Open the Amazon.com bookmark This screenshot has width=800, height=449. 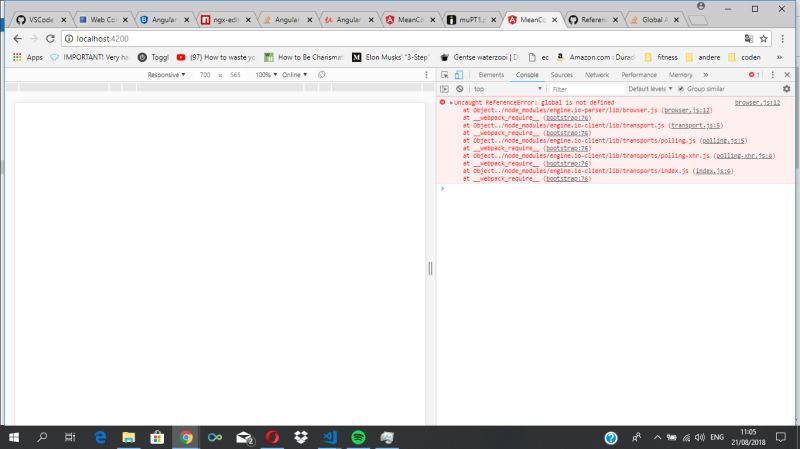[595, 57]
